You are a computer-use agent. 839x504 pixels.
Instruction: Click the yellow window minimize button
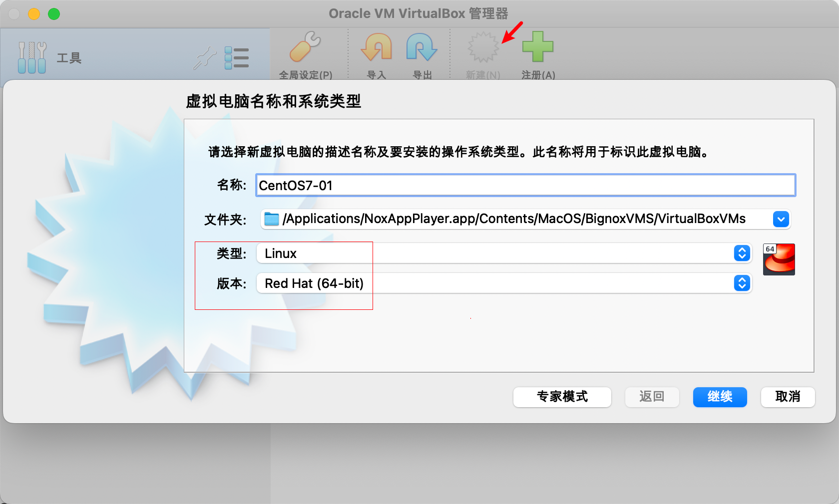(x=34, y=14)
